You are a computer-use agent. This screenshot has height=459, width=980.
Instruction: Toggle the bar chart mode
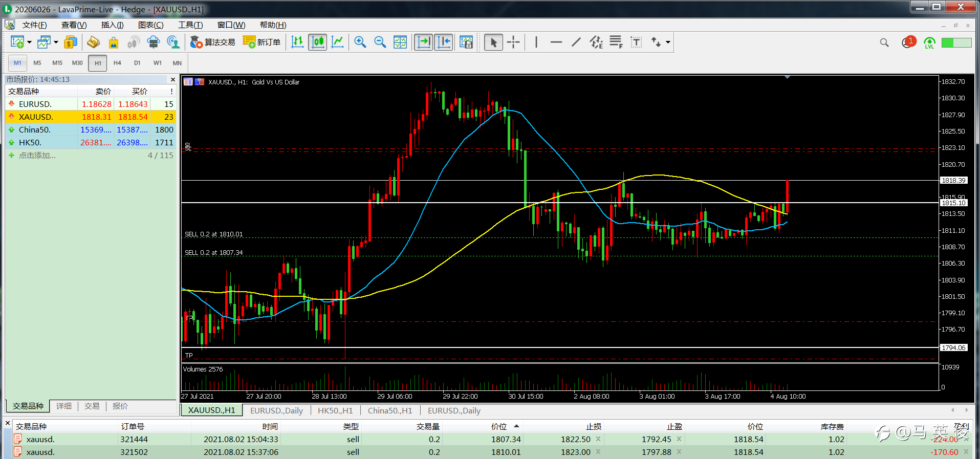tap(297, 42)
